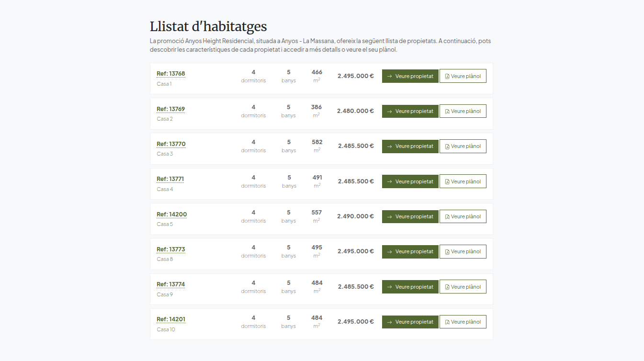
Task: Open the Ref: 13768 property link
Action: pyautogui.click(x=171, y=74)
